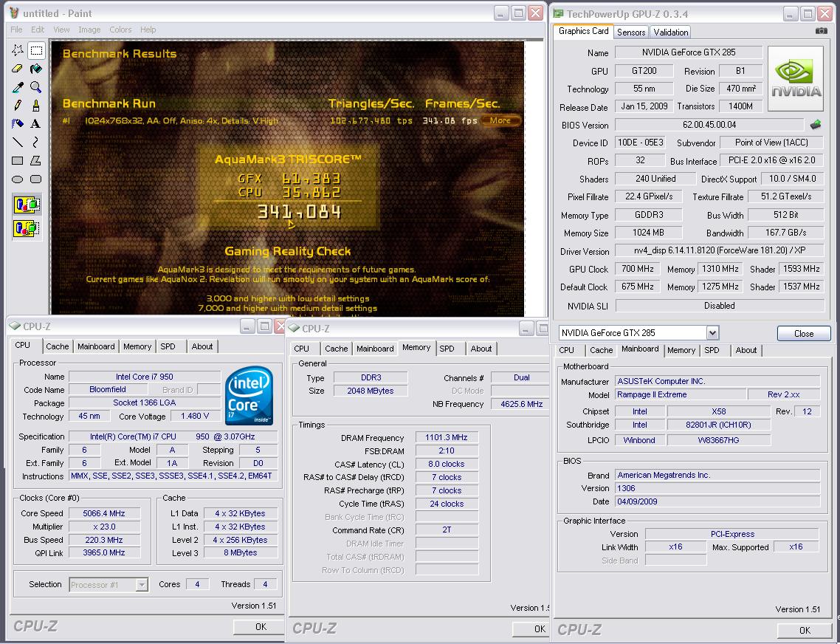Enable transparent selection mode option in Paint
Viewport: 840px width, 644px height.
[27, 228]
